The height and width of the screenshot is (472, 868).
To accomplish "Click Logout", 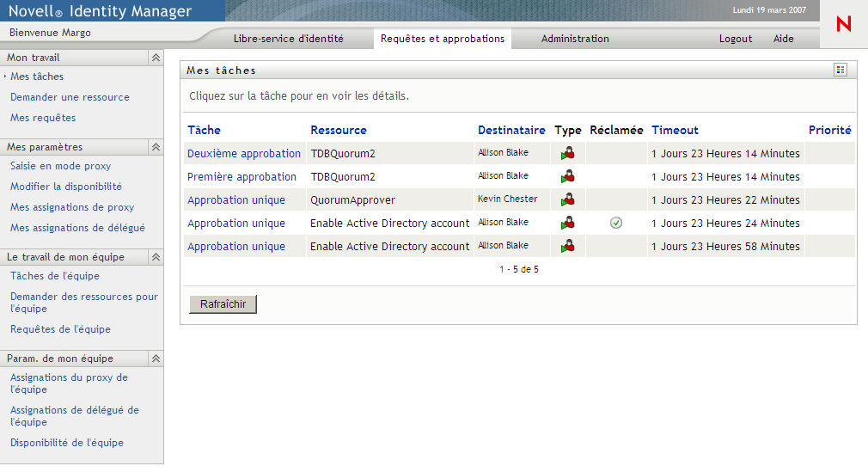I will tap(736, 39).
